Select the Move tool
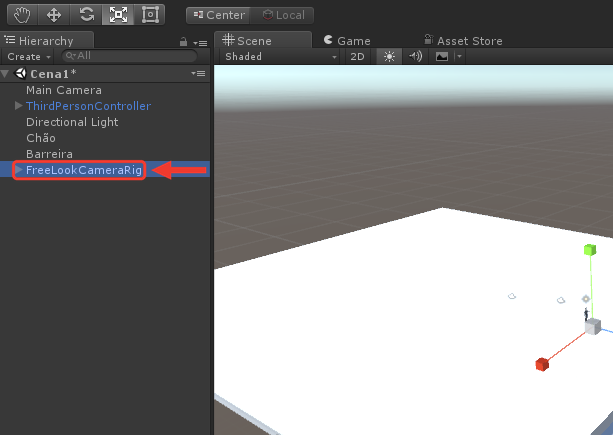 pyautogui.click(x=54, y=15)
